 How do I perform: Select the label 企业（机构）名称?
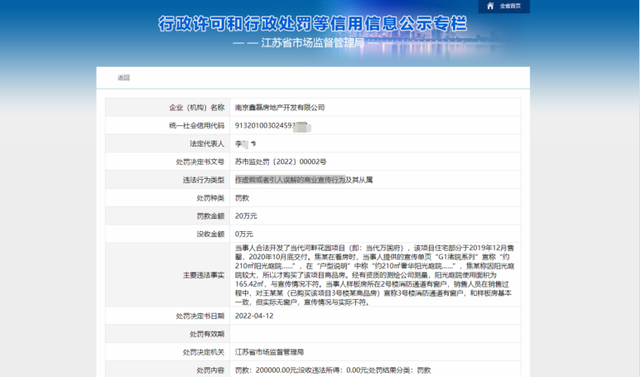(197, 108)
